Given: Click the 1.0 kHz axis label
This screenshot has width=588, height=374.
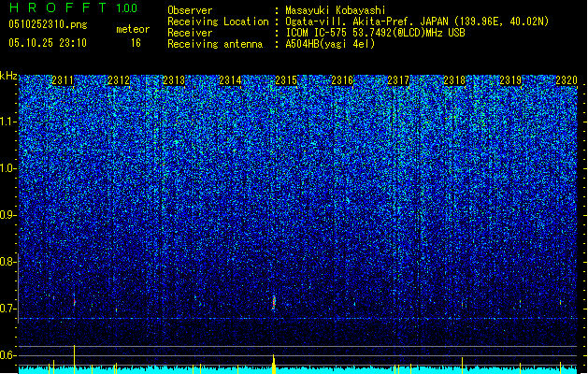Looking at the screenshot, I should pyautogui.click(x=8, y=168).
